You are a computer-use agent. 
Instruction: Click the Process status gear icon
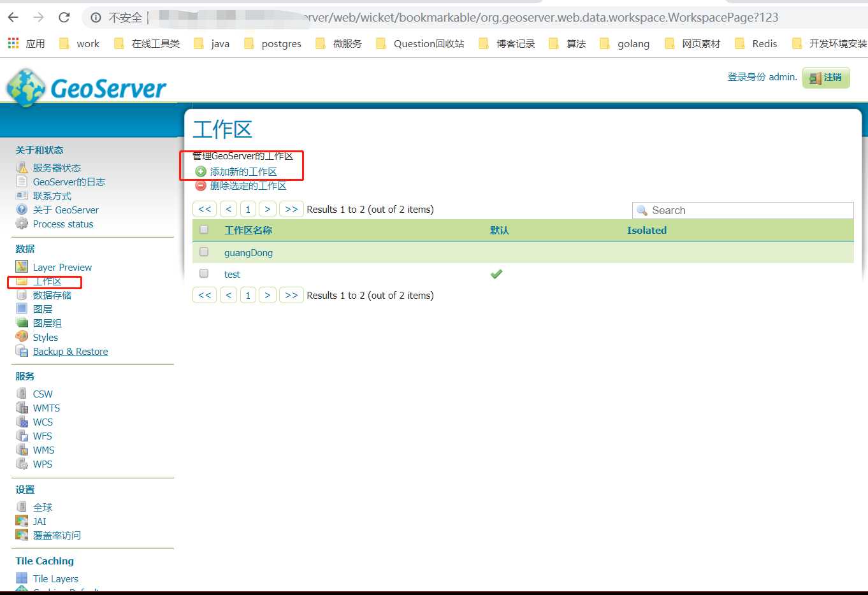22,224
